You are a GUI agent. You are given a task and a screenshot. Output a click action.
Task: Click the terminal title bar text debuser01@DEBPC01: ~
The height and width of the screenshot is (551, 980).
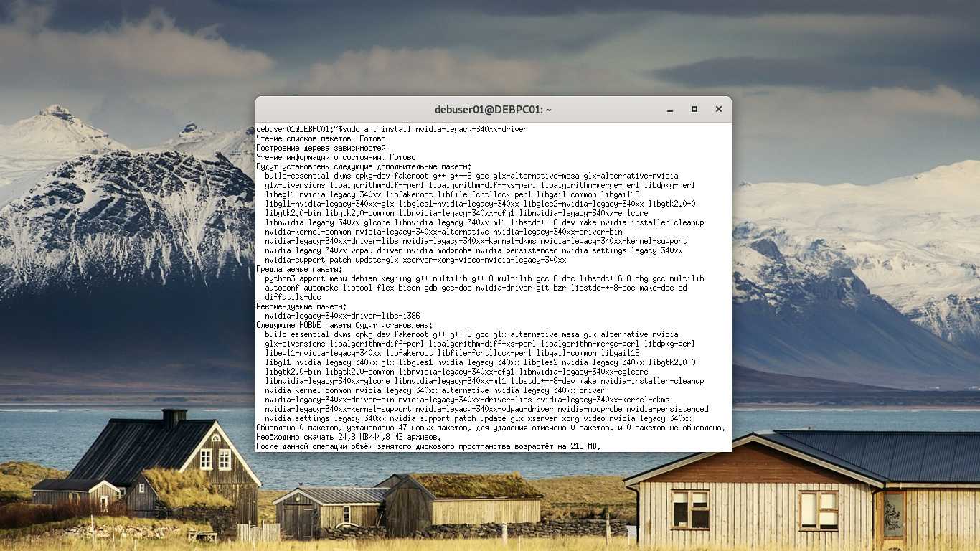pyautogui.click(x=493, y=110)
